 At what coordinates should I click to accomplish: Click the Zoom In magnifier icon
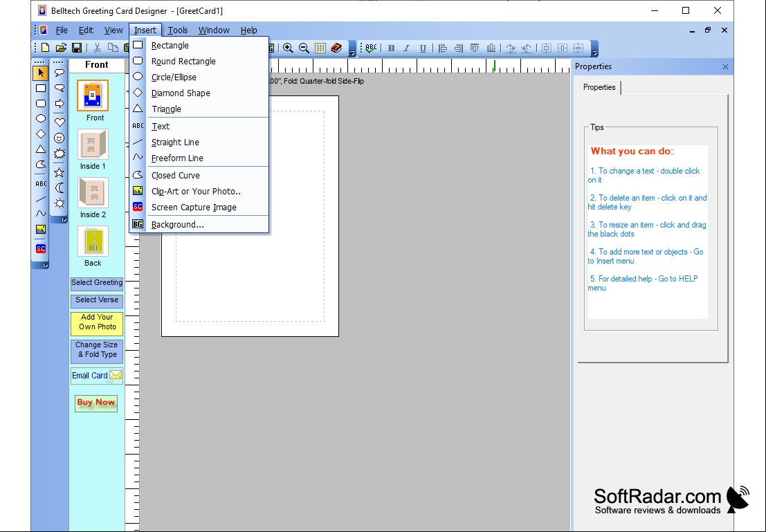(x=289, y=48)
